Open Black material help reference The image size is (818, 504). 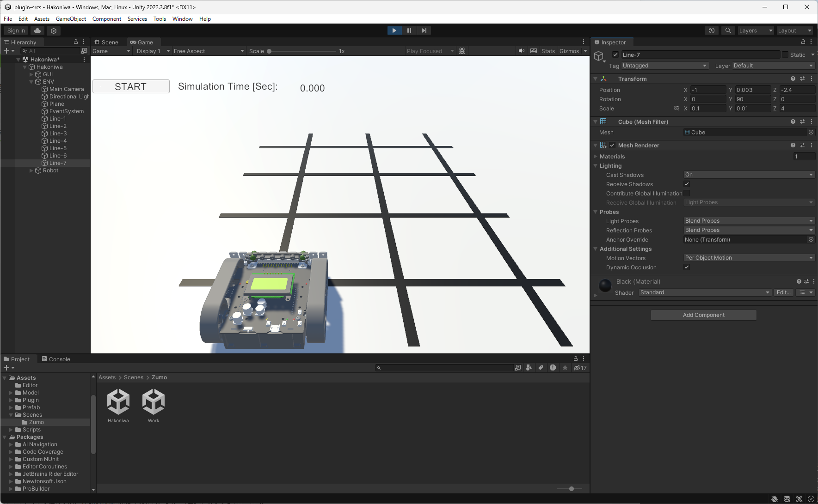point(799,281)
